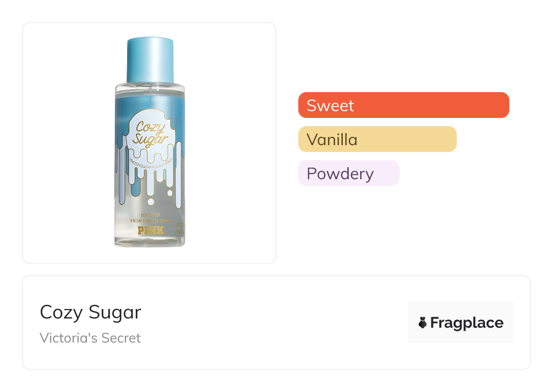Click the Fragplace perfume bottle icon
This screenshot has width=553, height=392.
[423, 323]
